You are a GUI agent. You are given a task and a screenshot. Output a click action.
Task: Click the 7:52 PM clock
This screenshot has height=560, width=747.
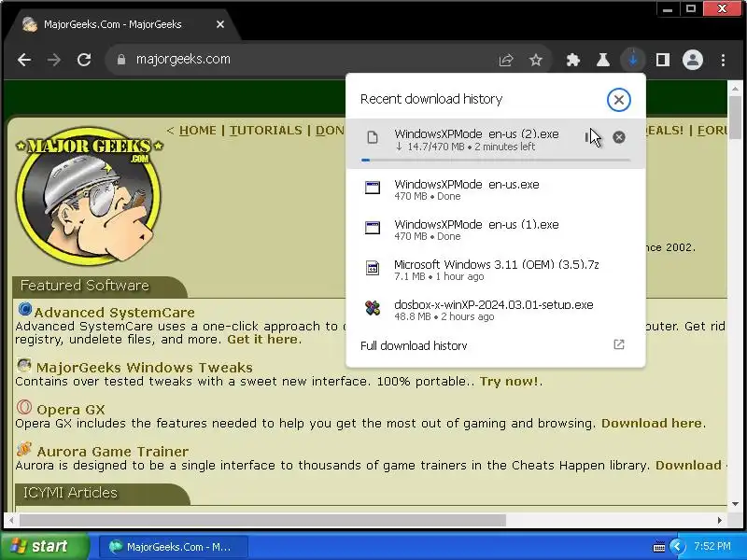point(712,546)
